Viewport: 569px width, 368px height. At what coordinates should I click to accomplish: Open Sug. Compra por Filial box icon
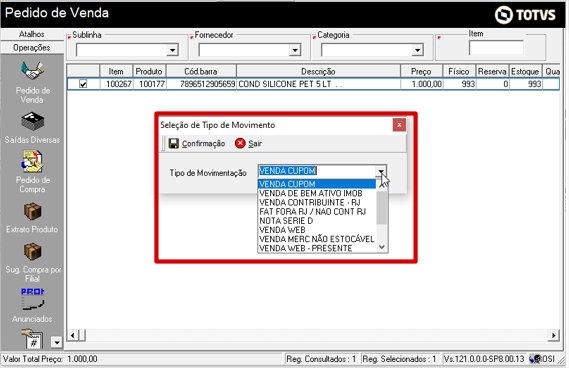pyautogui.click(x=32, y=252)
